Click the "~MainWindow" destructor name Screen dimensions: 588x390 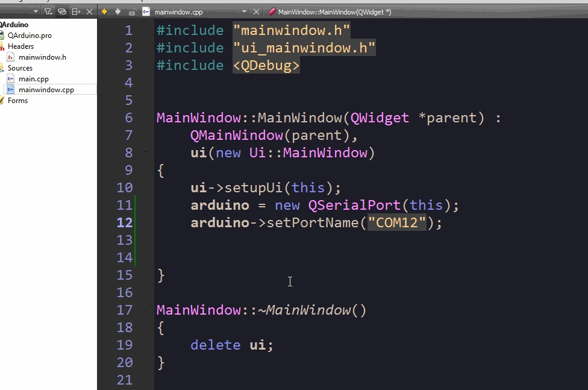pos(304,310)
